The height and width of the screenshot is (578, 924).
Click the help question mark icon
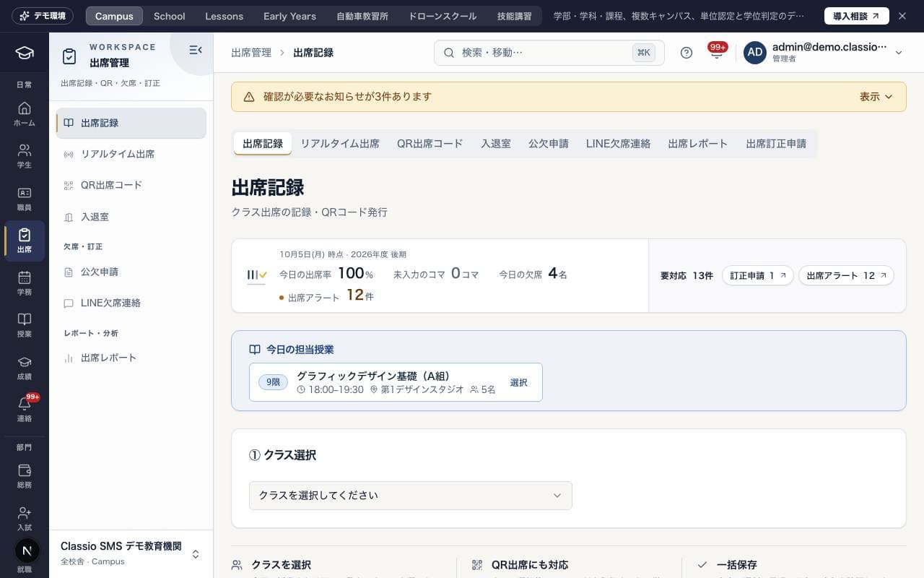click(x=687, y=53)
